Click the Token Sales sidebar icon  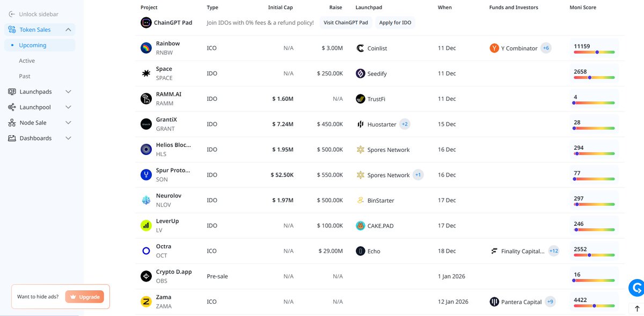(12, 30)
